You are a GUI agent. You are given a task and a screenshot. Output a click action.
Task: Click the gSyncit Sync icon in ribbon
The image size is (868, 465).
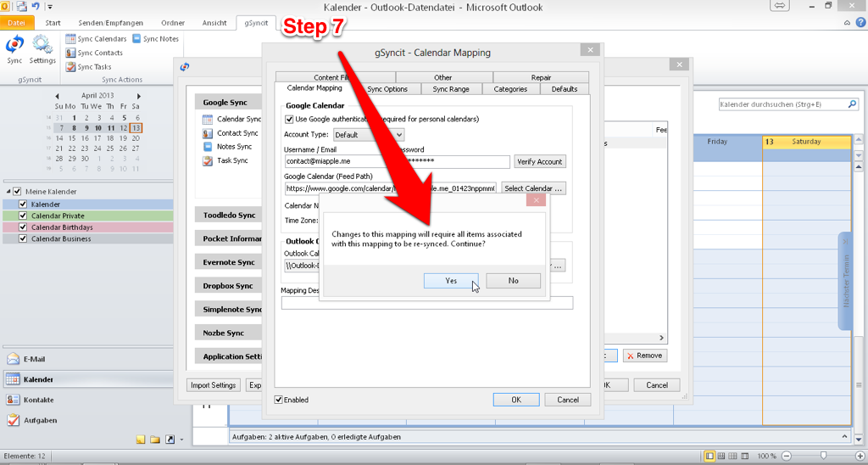pyautogui.click(x=14, y=48)
